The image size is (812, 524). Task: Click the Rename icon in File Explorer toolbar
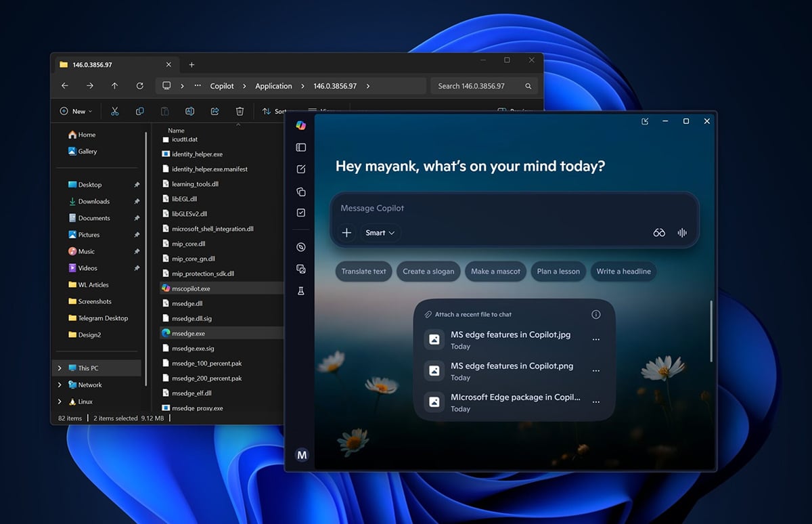189,111
